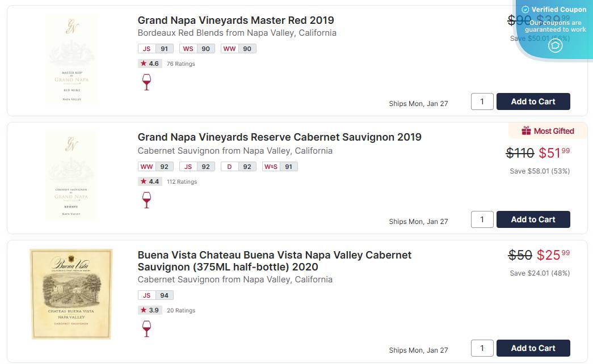The image size is (593, 364).
Task: Click the Buena Vista label thumbnail
Action: 71,294
